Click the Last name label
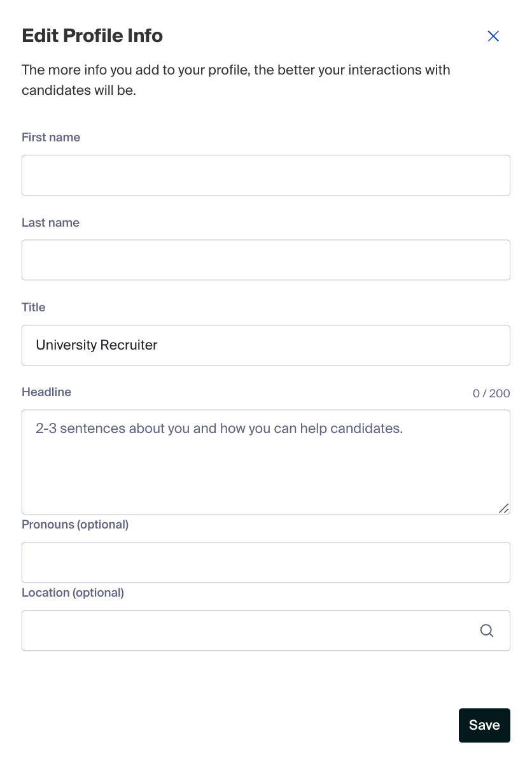532x759 pixels. (x=50, y=223)
